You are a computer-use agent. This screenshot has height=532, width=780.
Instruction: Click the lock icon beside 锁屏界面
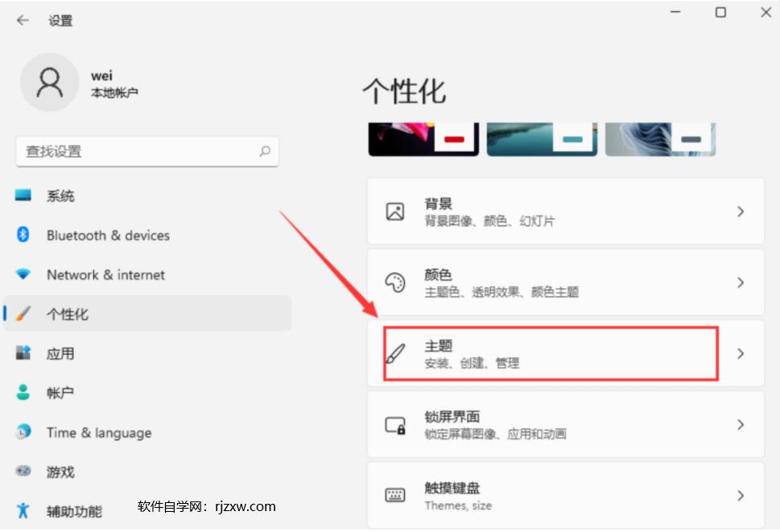[x=395, y=424]
